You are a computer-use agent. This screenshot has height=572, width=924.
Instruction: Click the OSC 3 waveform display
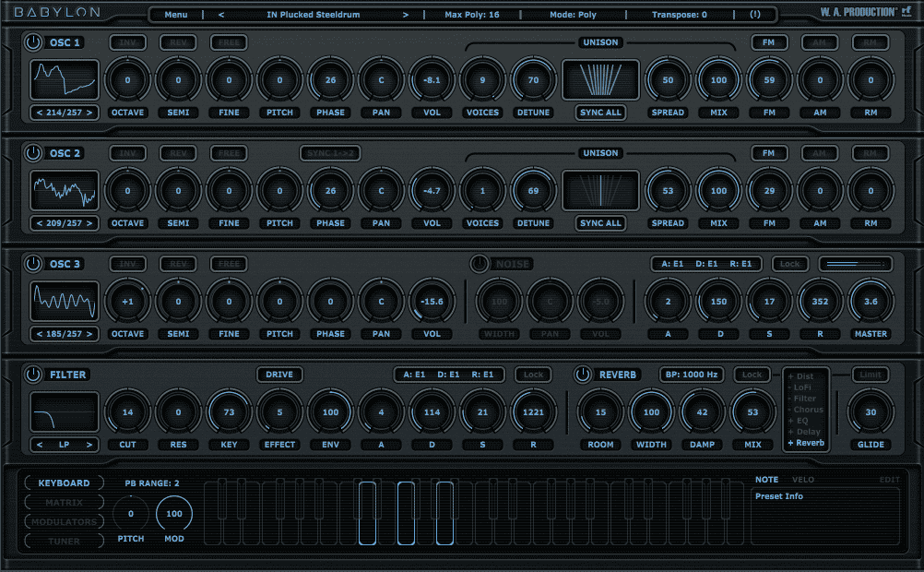click(x=65, y=301)
